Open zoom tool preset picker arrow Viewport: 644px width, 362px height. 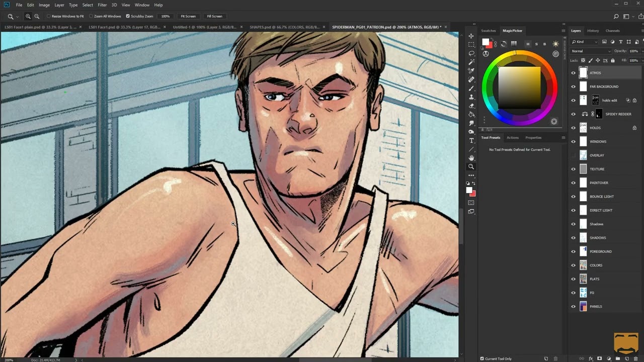(x=18, y=16)
